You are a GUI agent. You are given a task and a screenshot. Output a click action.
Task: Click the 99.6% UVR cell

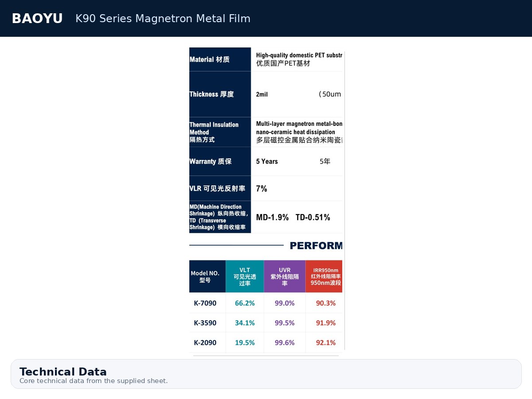click(285, 342)
